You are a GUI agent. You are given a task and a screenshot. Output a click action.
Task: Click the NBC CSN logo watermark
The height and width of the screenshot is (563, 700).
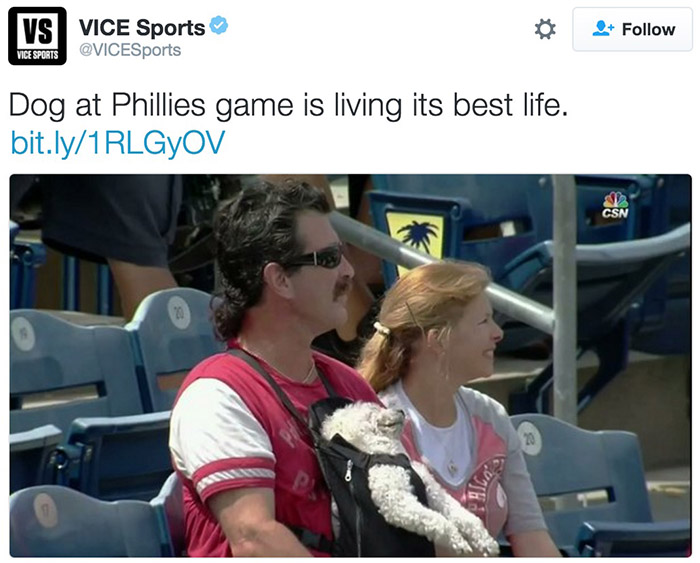(x=615, y=204)
